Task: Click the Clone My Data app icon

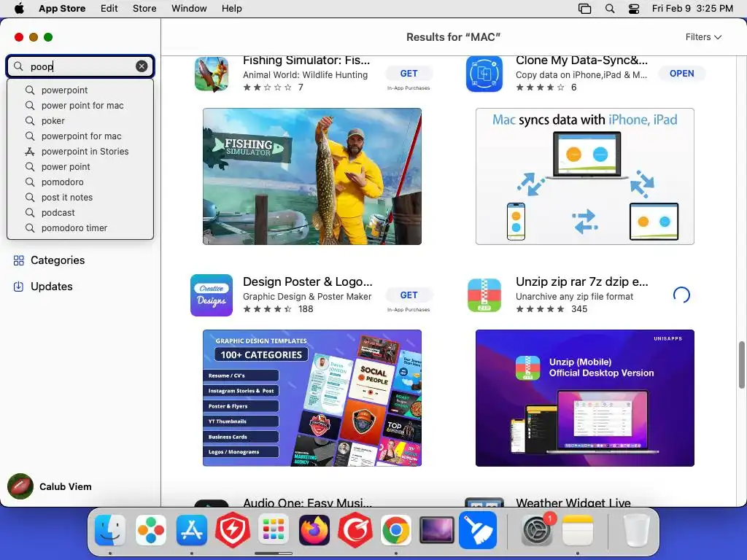Action: coord(484,74)
